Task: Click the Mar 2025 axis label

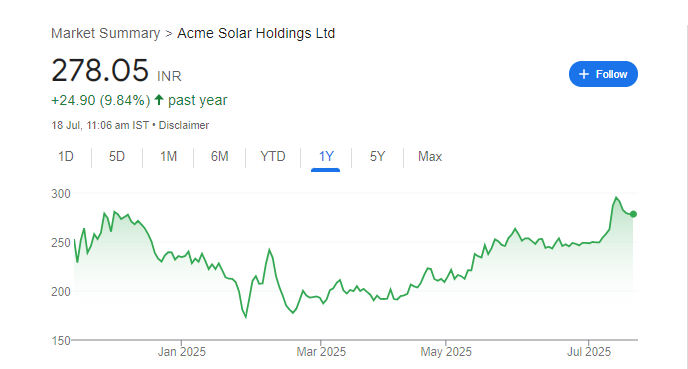Action: 321,352
